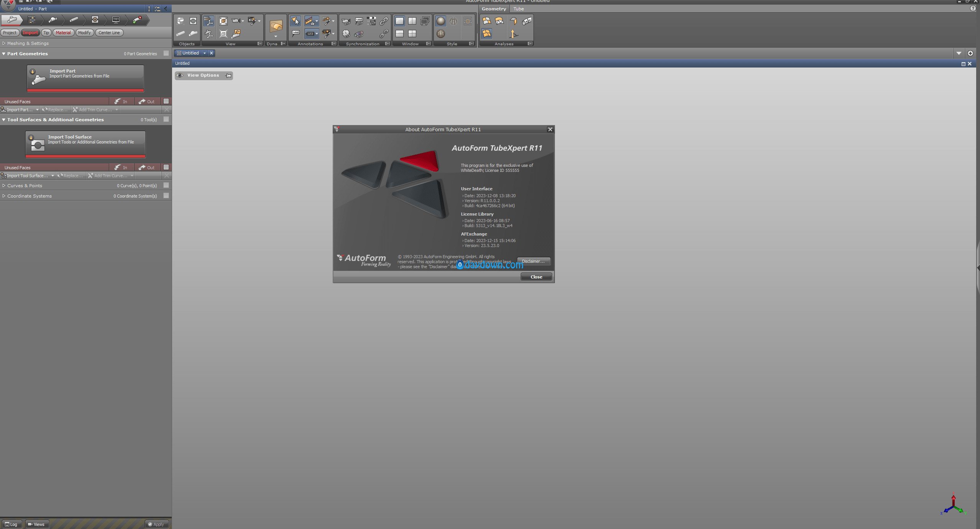Toggle the Curves & Points checkbox
This screenshot has height=529, width=980.
166,185
